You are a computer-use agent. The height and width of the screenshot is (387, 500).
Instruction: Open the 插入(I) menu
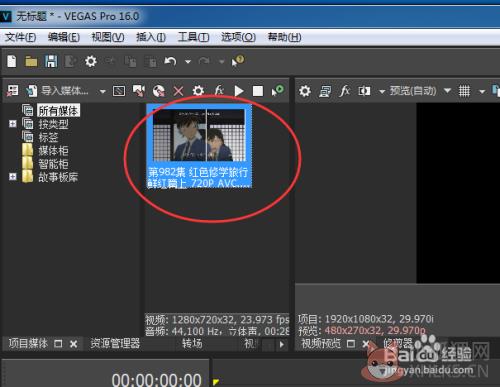[x=151, y=37]
